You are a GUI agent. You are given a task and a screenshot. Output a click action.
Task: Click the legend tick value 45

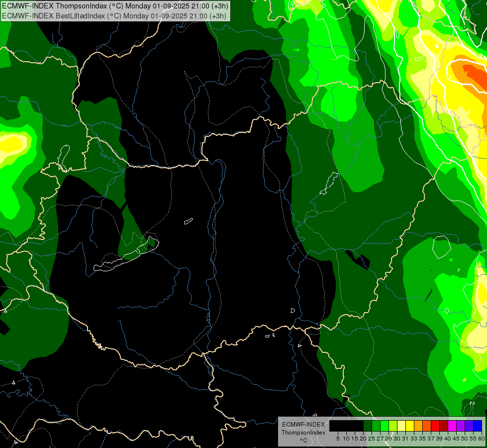(x=456, y=439)
